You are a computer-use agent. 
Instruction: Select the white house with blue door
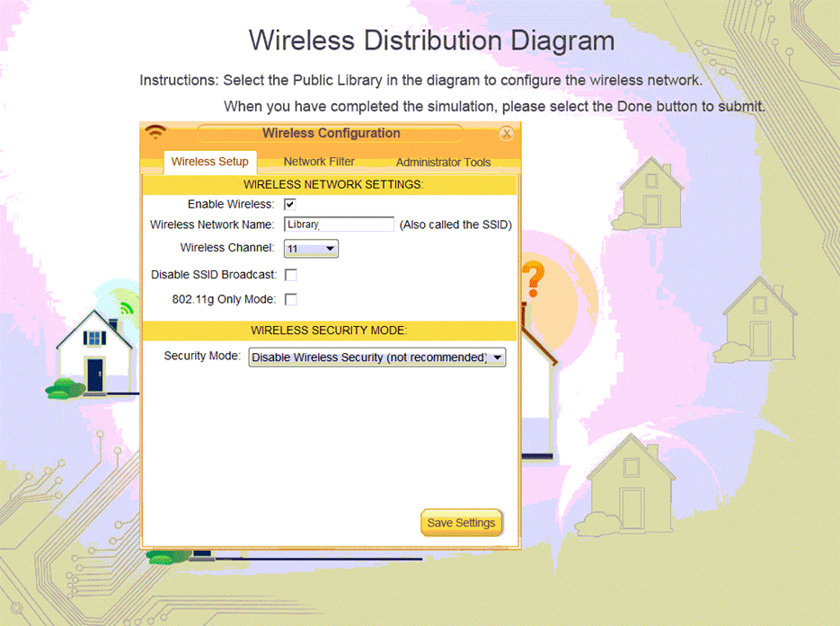point(93,348)
